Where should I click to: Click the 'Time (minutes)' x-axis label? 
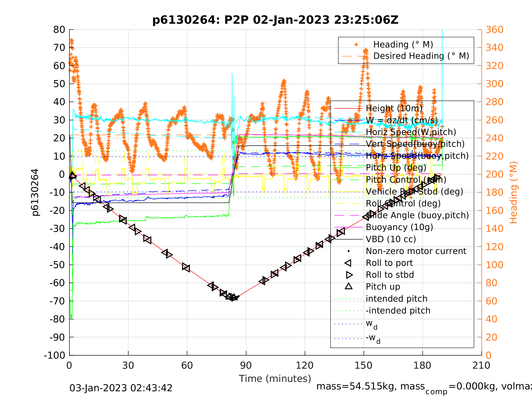pos(275,379)
